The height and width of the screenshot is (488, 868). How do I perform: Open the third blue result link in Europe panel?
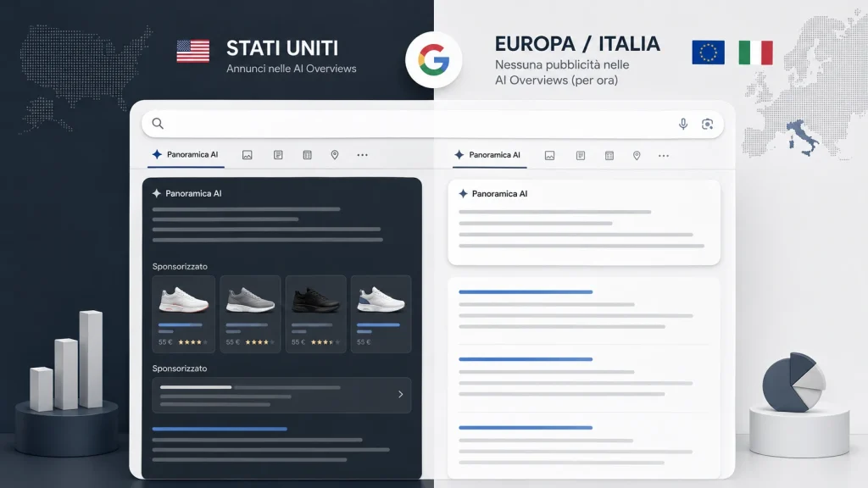point(526,428)
